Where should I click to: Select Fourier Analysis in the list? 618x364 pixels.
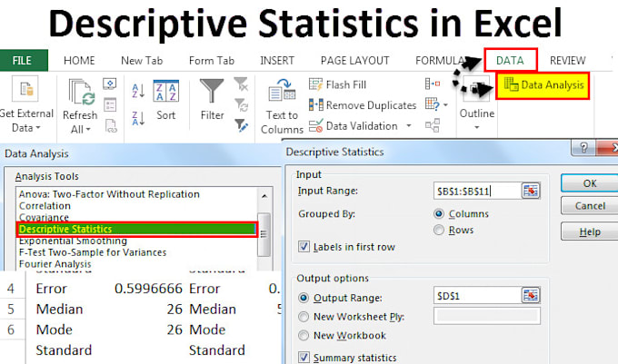click(x=55, y=264)
